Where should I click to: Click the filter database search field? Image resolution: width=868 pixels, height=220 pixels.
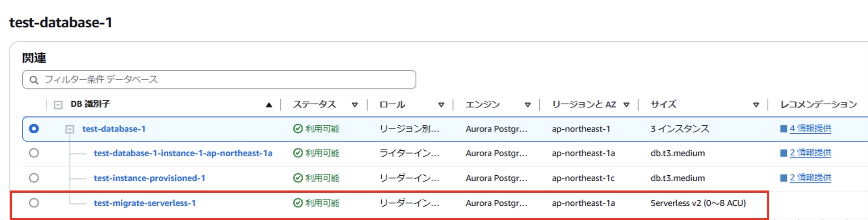pyautogui.click(x=219, y=80)
